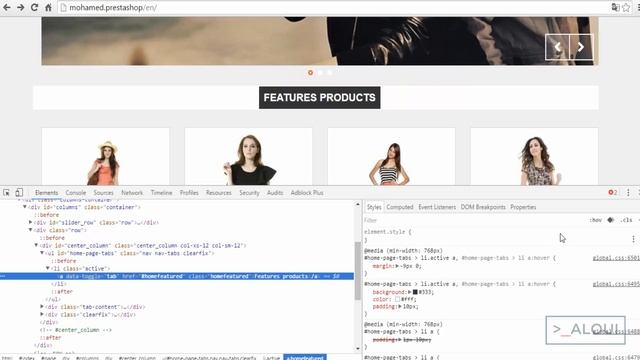
Task: Select the third slider pagination dot
Action: (329, 73)
